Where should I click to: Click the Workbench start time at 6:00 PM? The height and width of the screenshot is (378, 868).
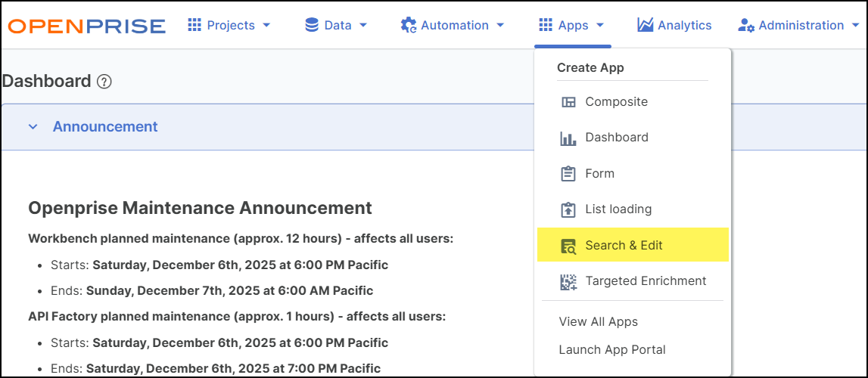tap(240, 265)
